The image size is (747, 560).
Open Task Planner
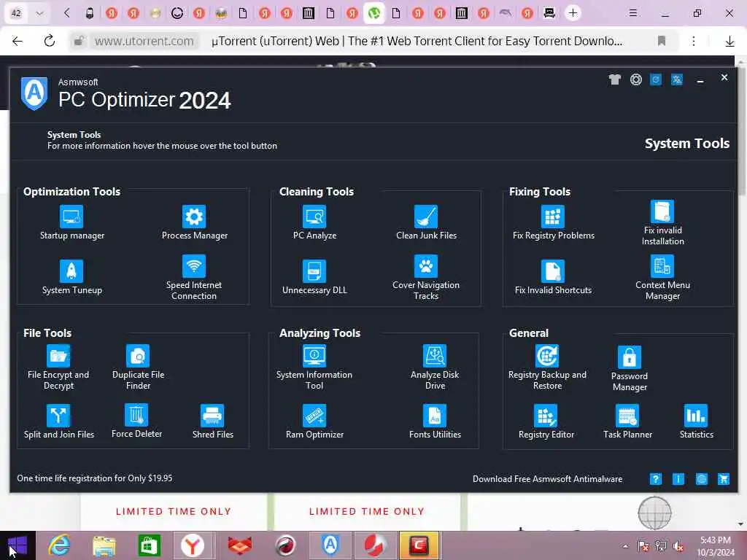pyautogui.click(x=627, y=421)
